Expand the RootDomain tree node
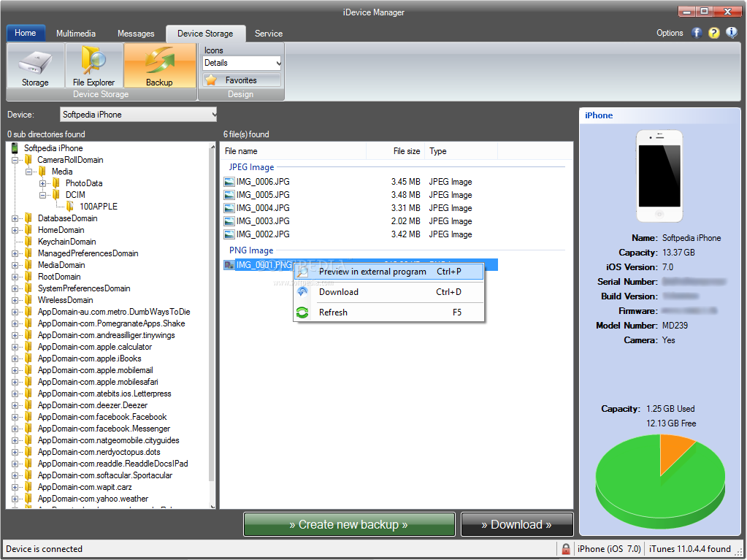Viewport: 747px width, 560px height. pos(15,277)
